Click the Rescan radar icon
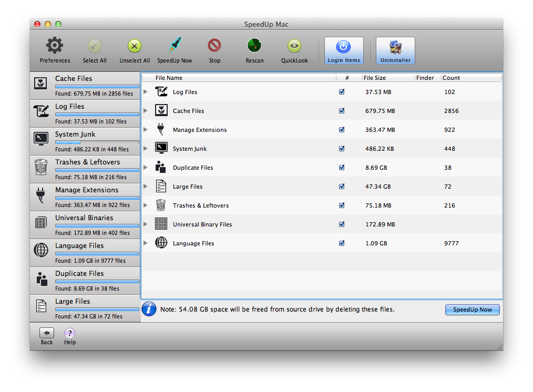533x392 pixels. click(x=254, y=46)
